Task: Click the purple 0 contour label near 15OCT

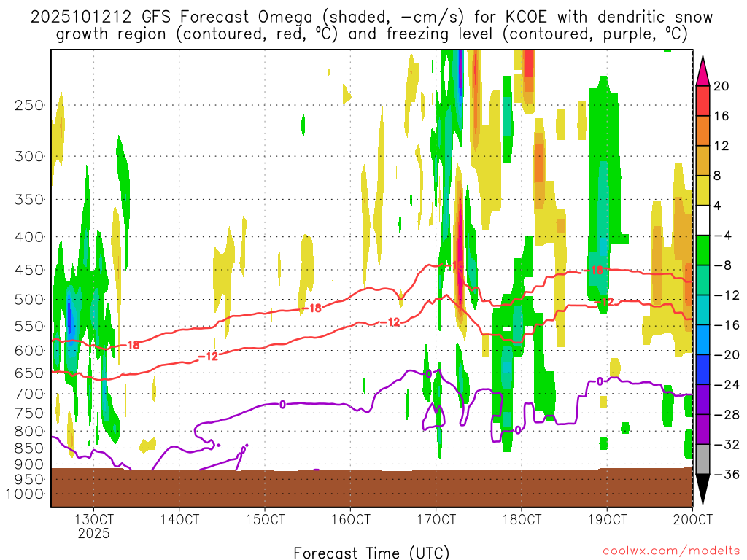Action: pos(282,404)
